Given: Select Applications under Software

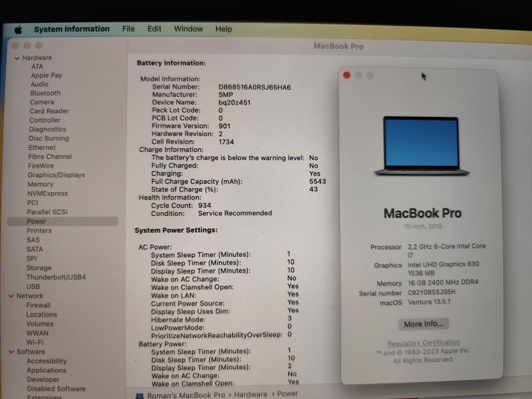Looking at the screenshot, I should click(x=47, y=370).
